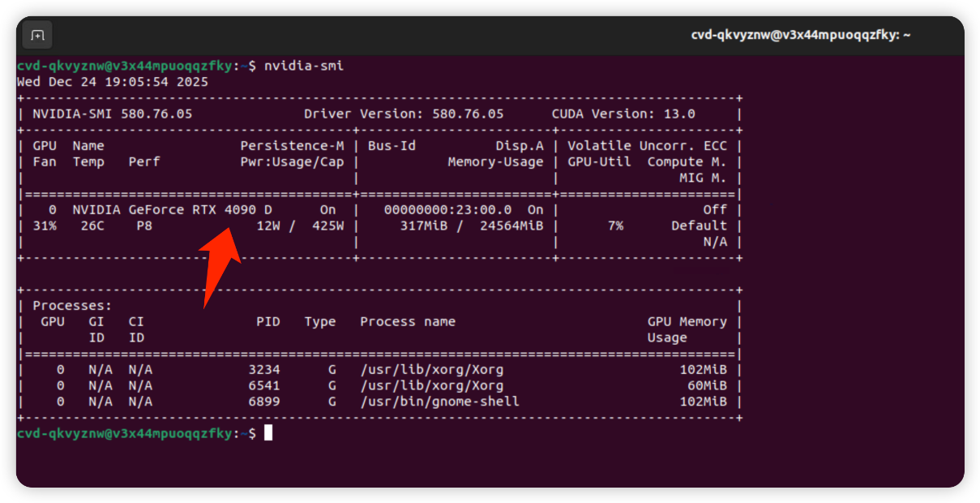Click the Disp.A column header

[x=520, y=146]
